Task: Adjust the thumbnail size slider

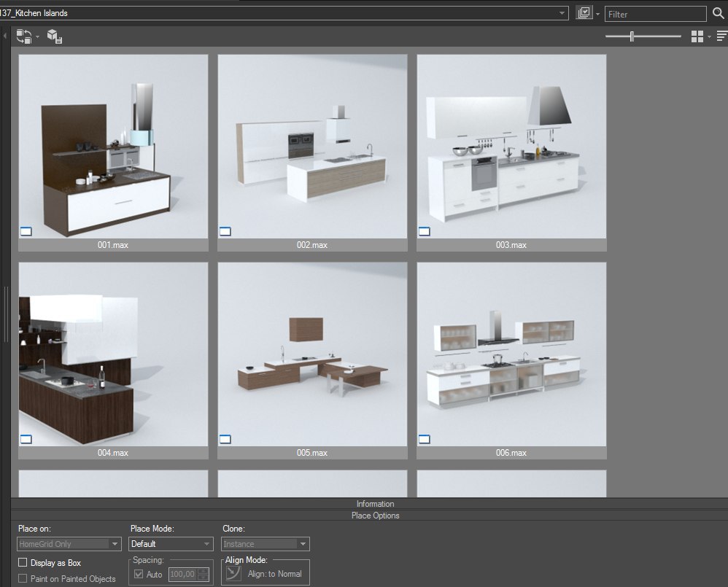Action: click(632, 36)
